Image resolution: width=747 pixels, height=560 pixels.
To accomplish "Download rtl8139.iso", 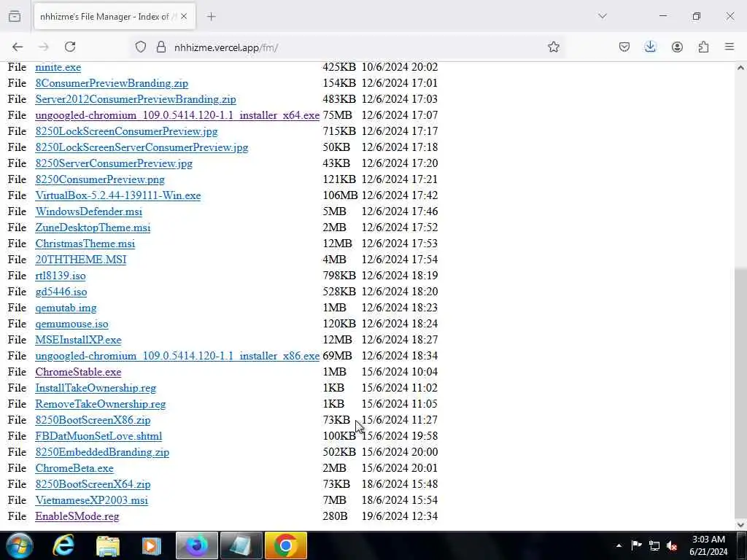I will click(61, 276).
